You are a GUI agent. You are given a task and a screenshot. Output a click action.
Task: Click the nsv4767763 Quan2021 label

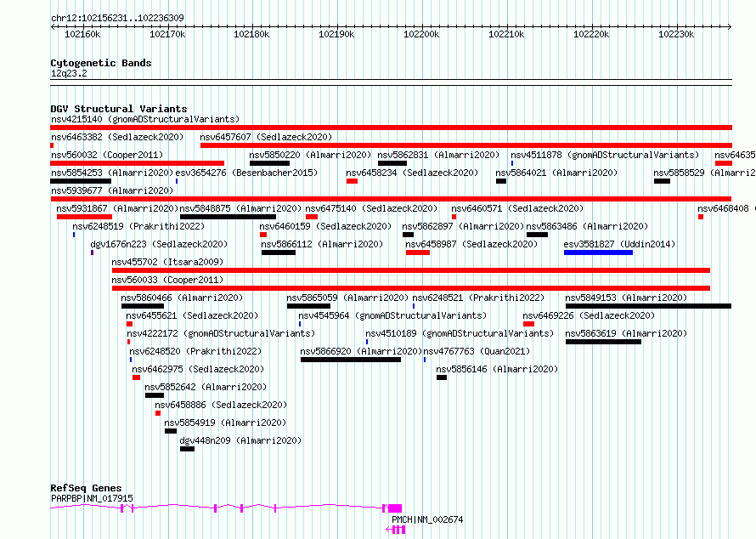point(477,351)
